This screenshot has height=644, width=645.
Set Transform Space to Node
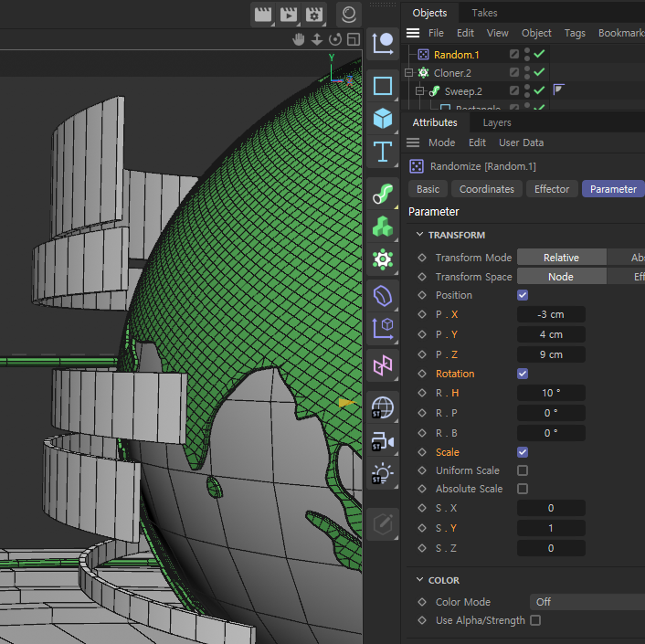point(562,277)
